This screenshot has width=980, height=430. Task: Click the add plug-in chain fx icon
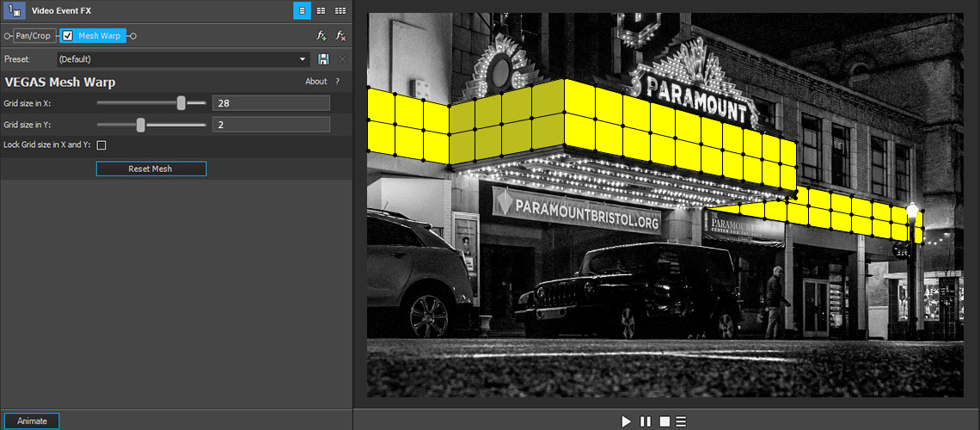(322, 35)
